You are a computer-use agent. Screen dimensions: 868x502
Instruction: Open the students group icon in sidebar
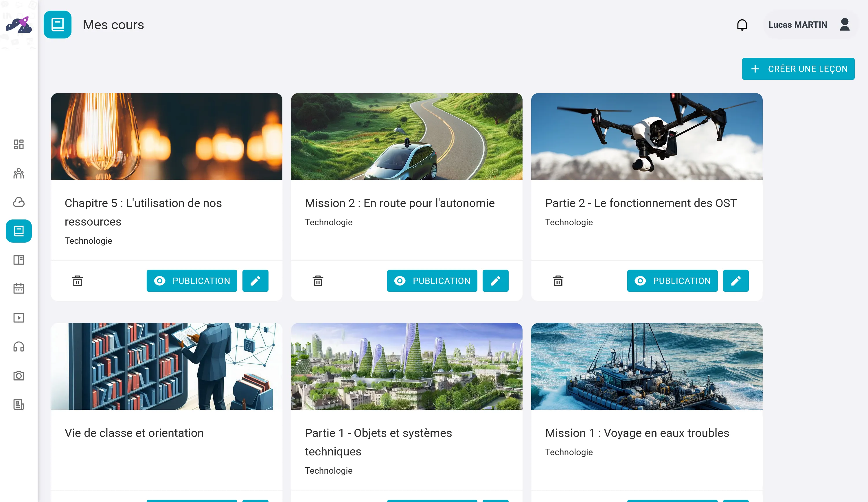tap(19, 173)
